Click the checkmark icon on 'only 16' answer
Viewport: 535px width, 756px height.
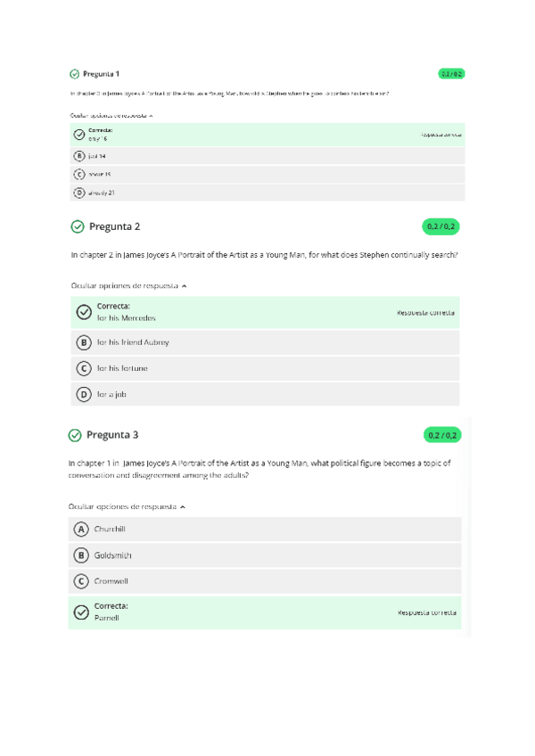[79, 135]
